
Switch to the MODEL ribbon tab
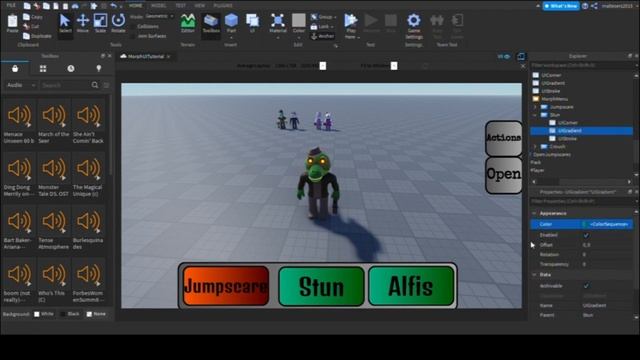pos(158,5)
